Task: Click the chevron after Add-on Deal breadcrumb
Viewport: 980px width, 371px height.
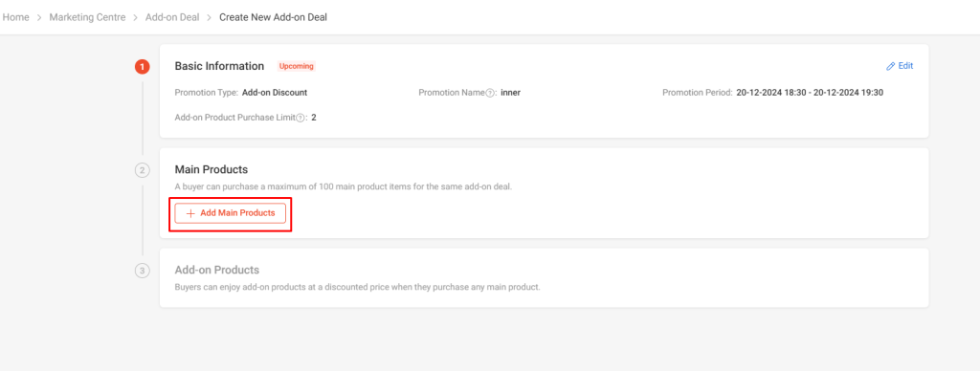Action: coord(210,17)
